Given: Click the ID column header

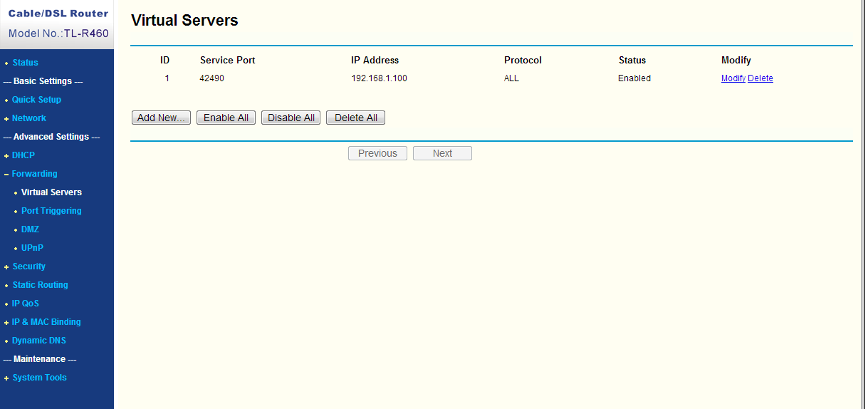Looking at the screenshot, I should point(165,60).
